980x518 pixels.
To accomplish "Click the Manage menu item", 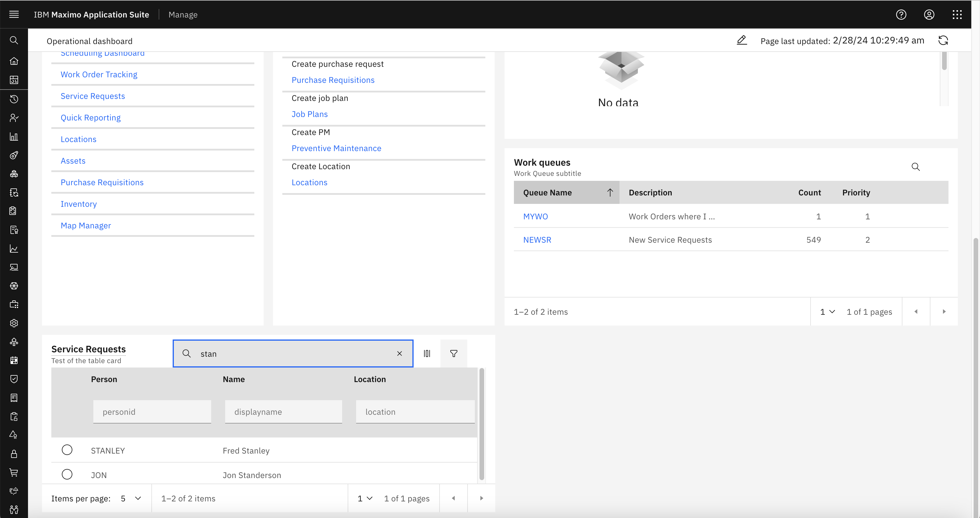I will (183, 15).
